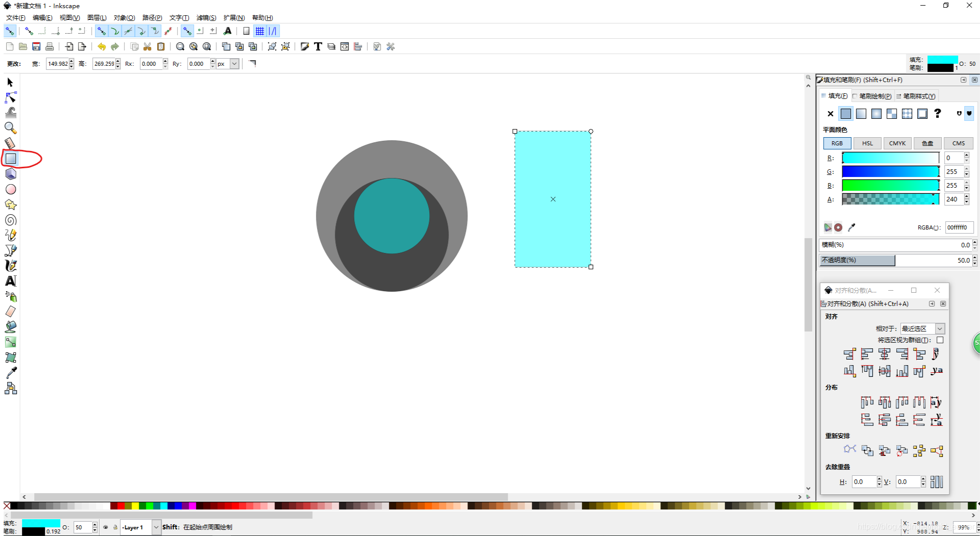Toggle global snapping on toolbar
The width and height of the screenshot is (980, 536).
pos(9,31)
